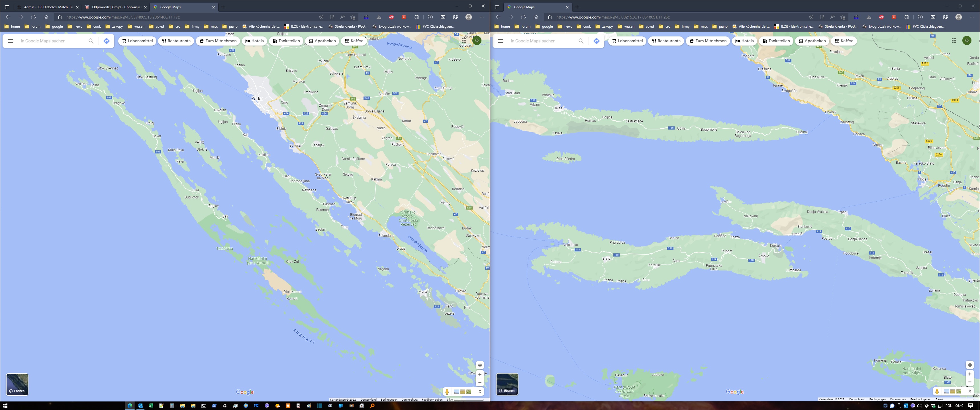Click the Restaurants filter in left map
The image size is (980, 410).
(x=176, y=41)
